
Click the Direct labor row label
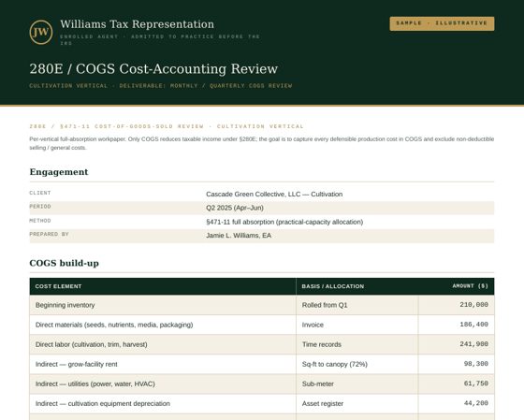click(x=92, y=344)
